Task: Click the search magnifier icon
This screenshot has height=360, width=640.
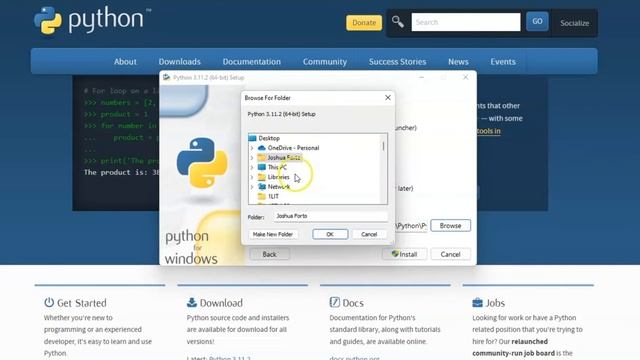Action: pos(398,22)
